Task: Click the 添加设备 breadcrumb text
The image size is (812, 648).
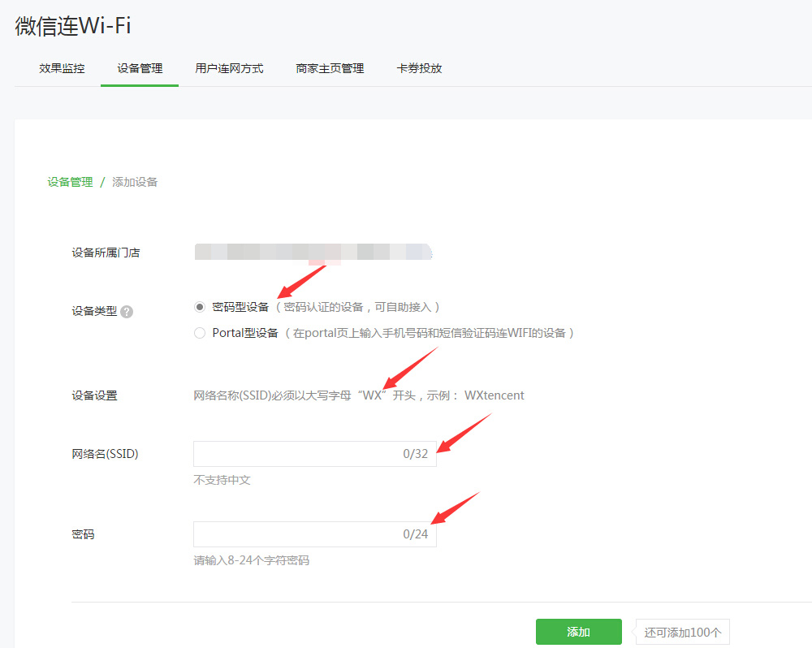Action: click(135, 182)
